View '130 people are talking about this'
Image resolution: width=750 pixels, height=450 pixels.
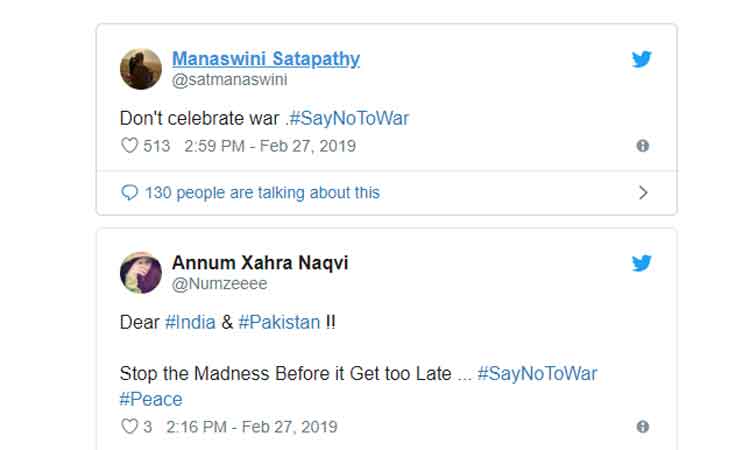[x=262, y=193]
